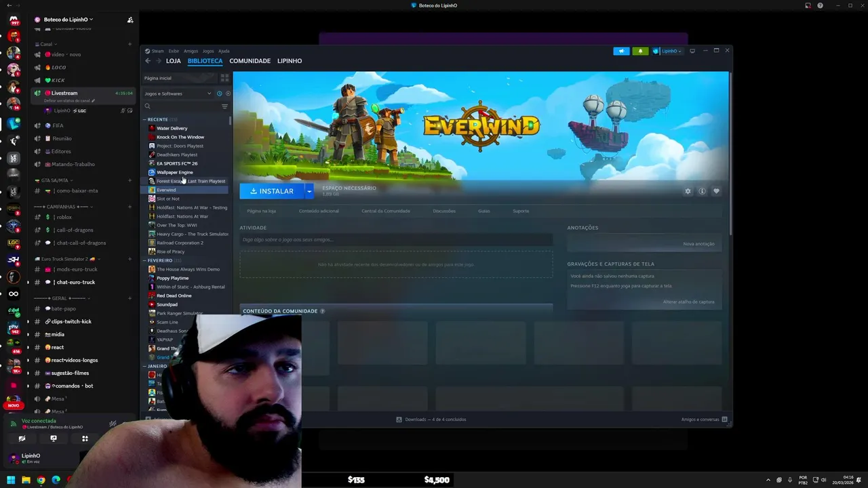Click the Steam library search field
The width and height of the screenshot is (868, 488).
click(180, 106)
